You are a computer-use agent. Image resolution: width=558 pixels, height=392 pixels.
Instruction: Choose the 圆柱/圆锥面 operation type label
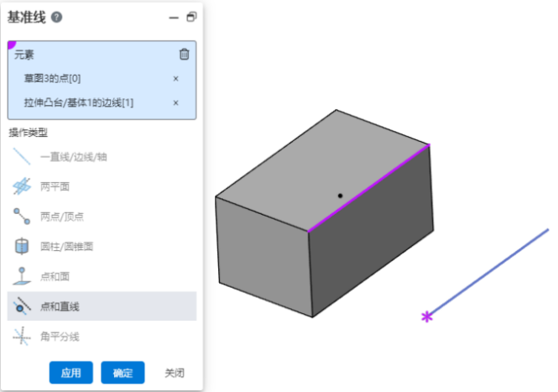[66, 247]
